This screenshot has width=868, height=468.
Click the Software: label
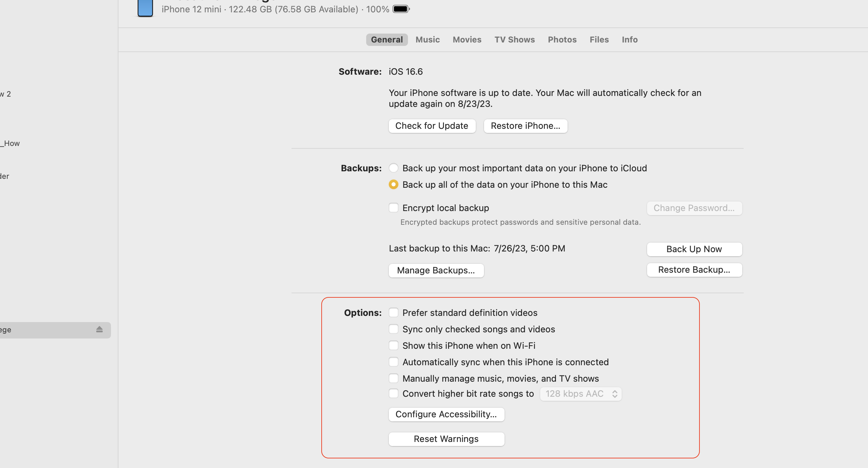tap(360, 71)
